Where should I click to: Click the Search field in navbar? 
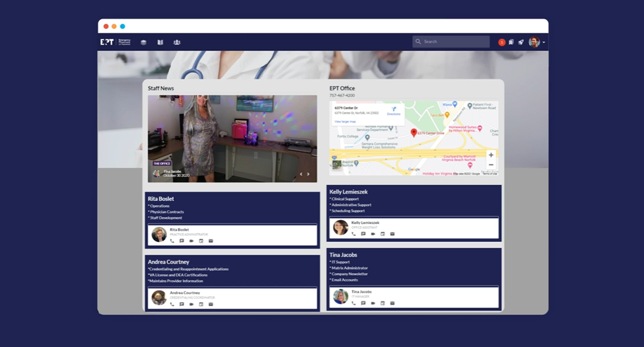[x=451, y=42]
